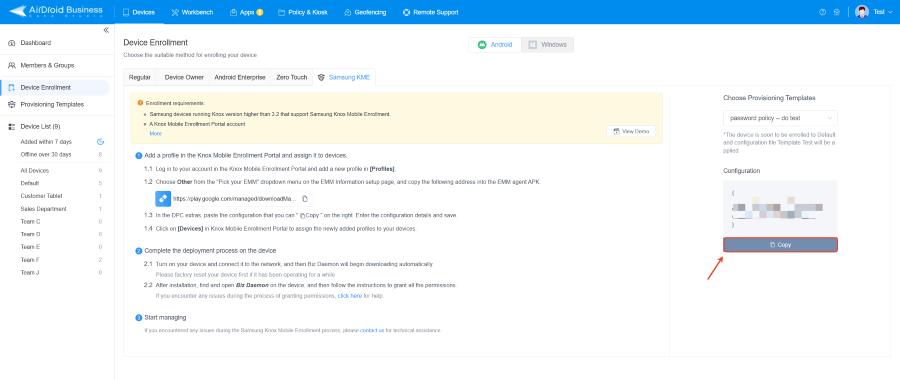Open the Regular enrollment tab
Image resolution: width=900 pixels, height=380 pixels.
click(x=140, y=77)
